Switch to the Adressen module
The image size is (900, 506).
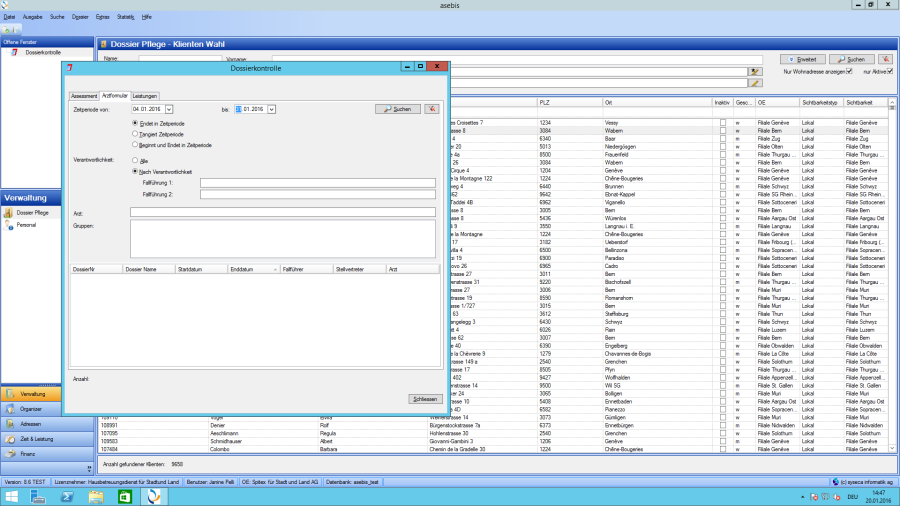30,424
